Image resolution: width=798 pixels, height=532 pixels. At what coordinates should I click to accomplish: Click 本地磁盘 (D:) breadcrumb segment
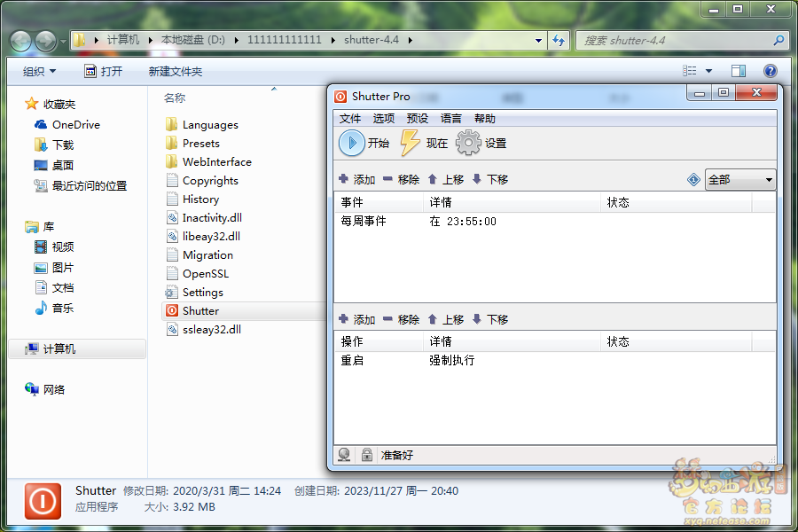click(193, 40)
